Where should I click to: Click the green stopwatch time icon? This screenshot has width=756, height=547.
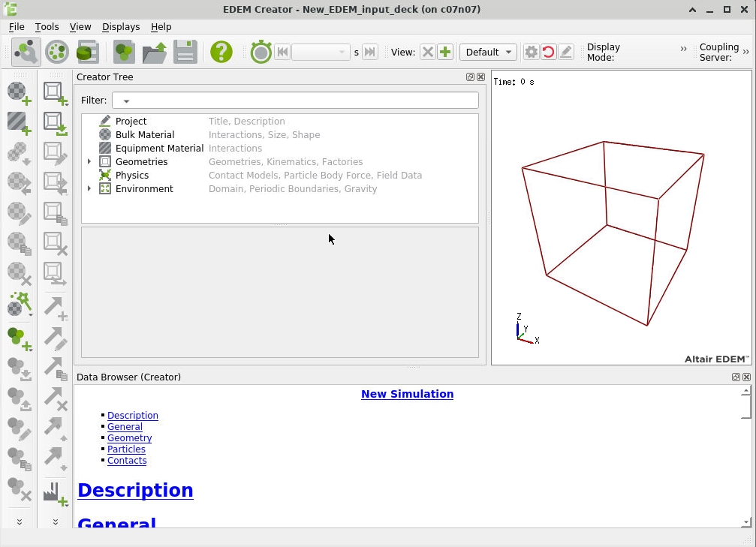tap(261, 52)
